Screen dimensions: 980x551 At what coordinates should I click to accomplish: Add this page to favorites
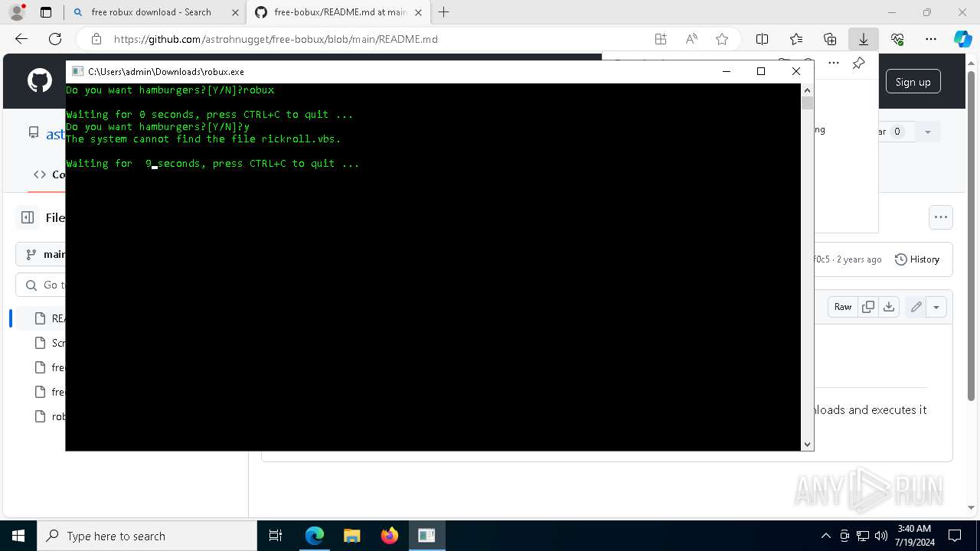click(x=721, y=39)
